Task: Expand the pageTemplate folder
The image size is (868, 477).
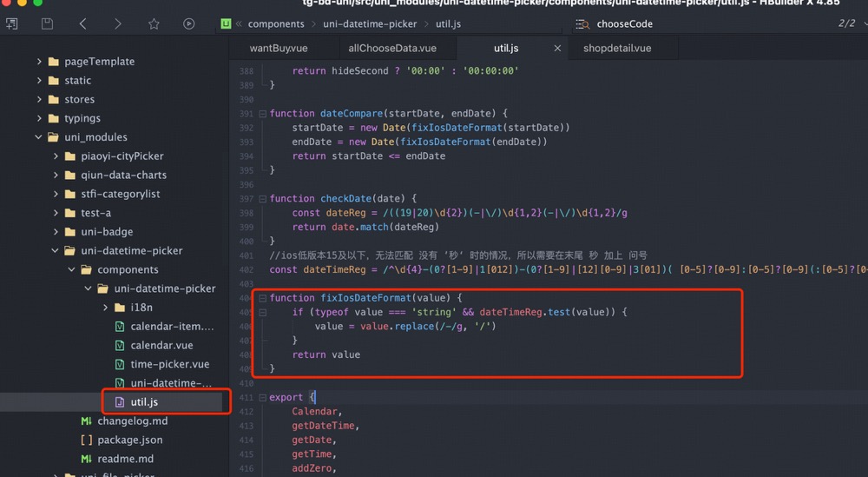Action: pos(39,62)
